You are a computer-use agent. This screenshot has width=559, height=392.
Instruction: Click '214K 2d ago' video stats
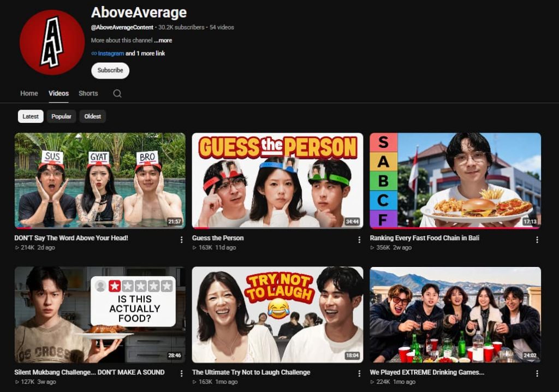35,247
